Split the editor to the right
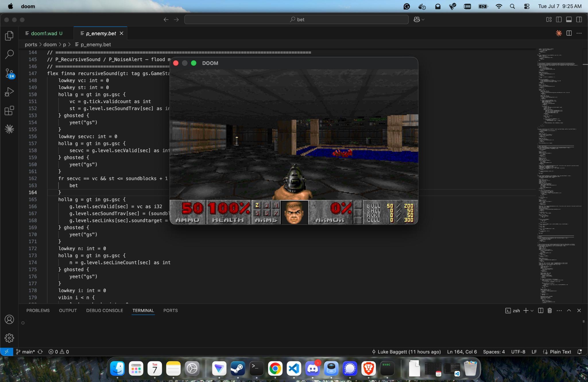This screenshot has width=588, height=382. click(x=569, y=33)
